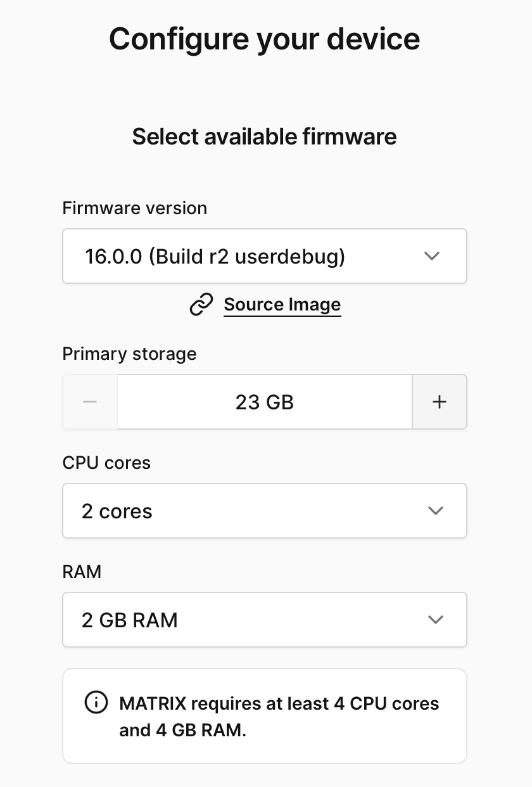Screen dimensions: 532x787
Task: Decrease primary storage using the minus button
Action: point(89,401)
